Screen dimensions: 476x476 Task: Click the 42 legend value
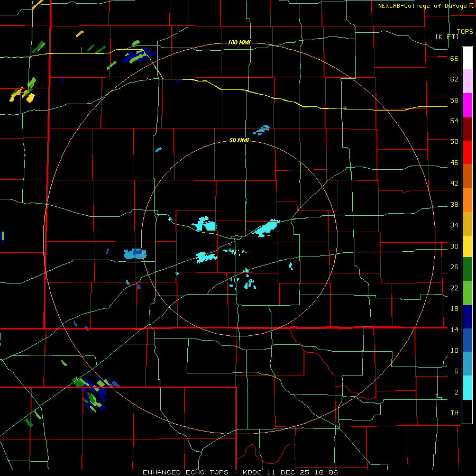(454, 184)
